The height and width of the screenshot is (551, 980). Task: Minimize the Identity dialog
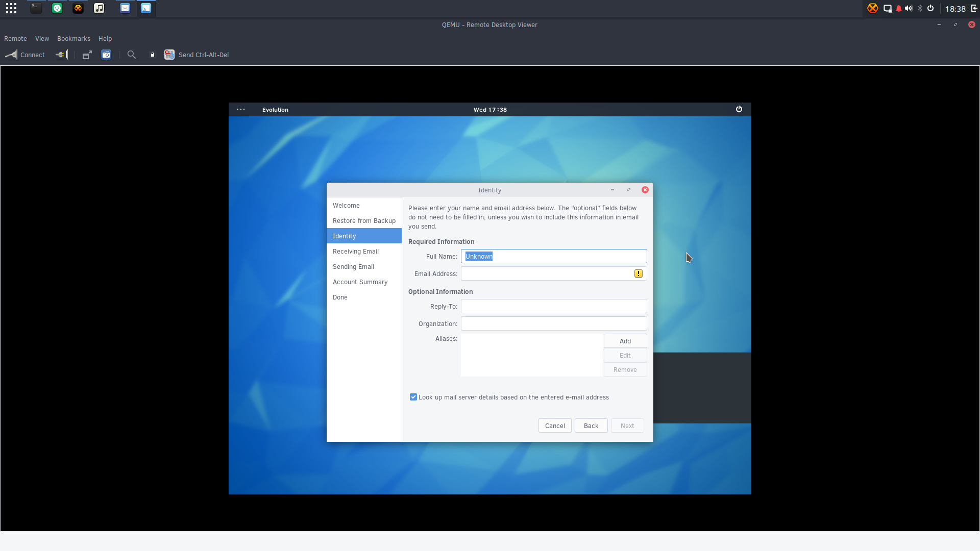point(612,190)
